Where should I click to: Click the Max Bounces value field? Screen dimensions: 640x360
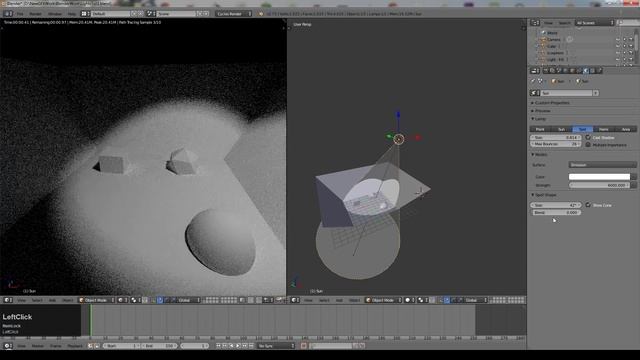tap(556, 144)
